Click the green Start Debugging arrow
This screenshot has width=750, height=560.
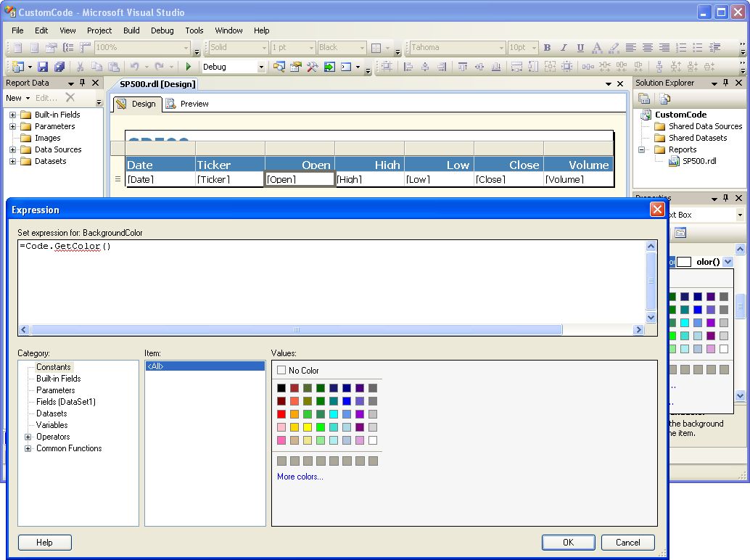tap(189, 67)
